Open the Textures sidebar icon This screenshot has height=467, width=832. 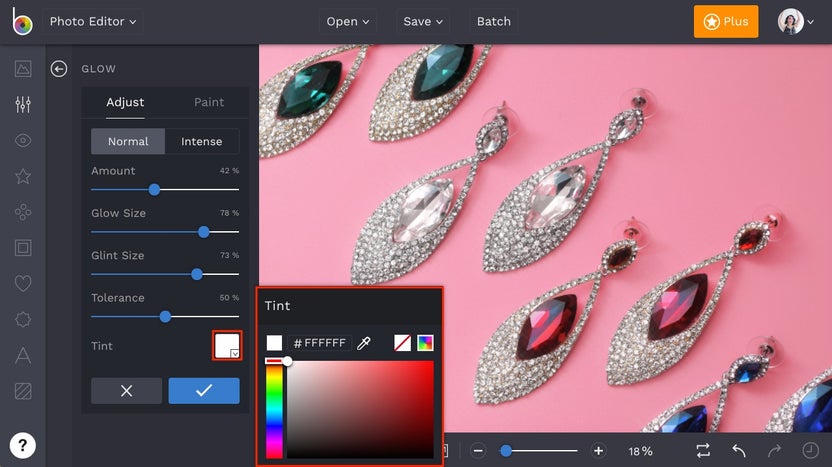click(x=23, y=391)
